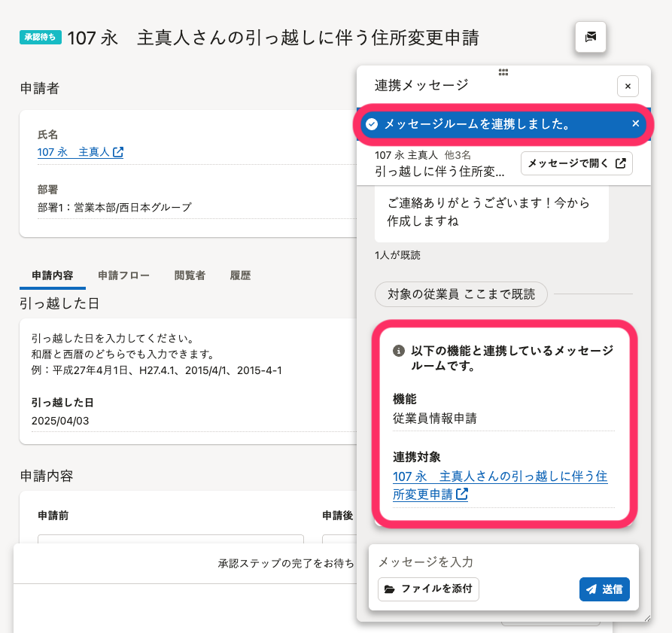The width and height of the screenshot is (672, 633).
Task: Dismiss the メッセージルームを連携しました notification
Action: tap(635, 123)
